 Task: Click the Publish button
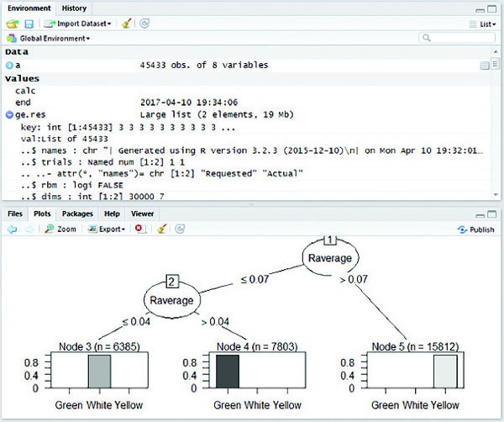point(475,229)
